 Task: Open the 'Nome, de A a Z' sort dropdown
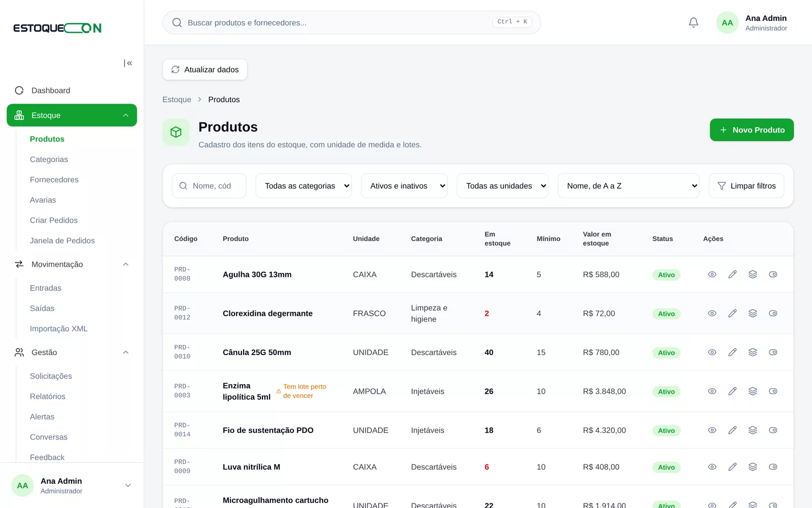[x=628, y=186]
